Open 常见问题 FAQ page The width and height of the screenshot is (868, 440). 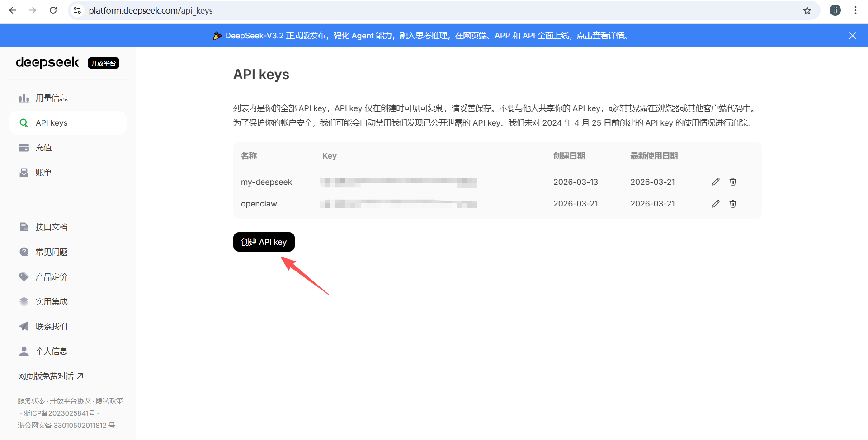click(68, 252)
